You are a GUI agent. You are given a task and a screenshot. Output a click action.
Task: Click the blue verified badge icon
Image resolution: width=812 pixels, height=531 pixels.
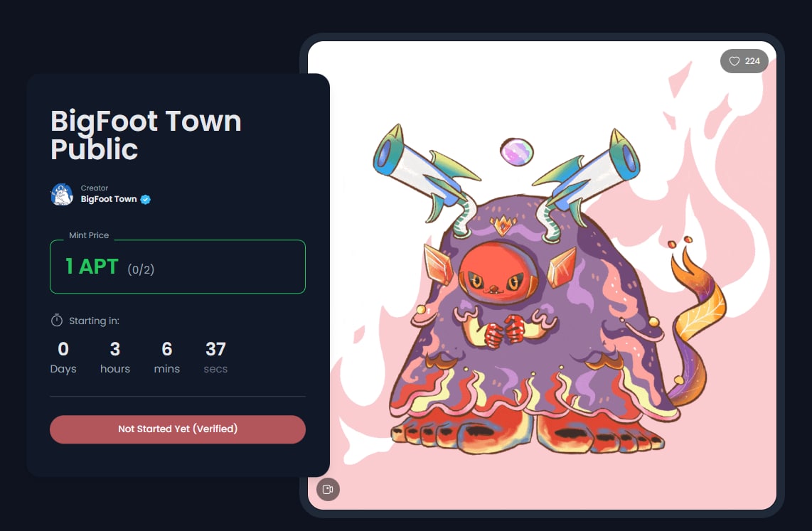(x=146, y=199)
